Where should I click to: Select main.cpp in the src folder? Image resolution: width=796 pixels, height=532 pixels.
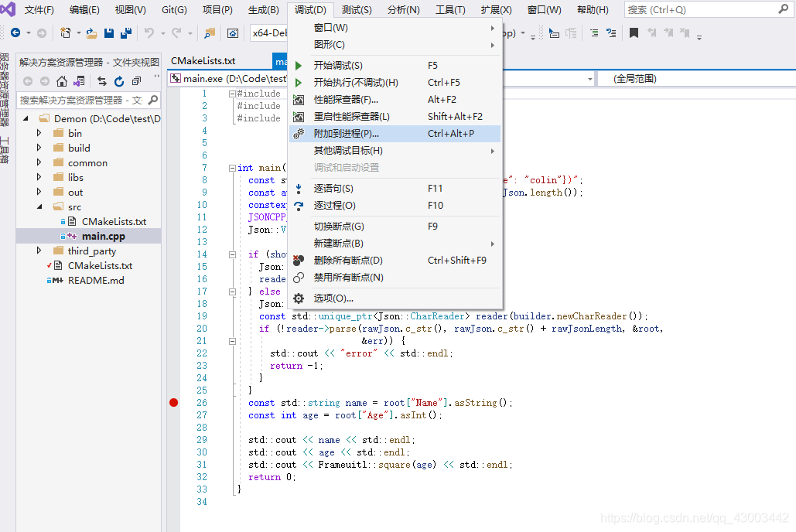104,236
